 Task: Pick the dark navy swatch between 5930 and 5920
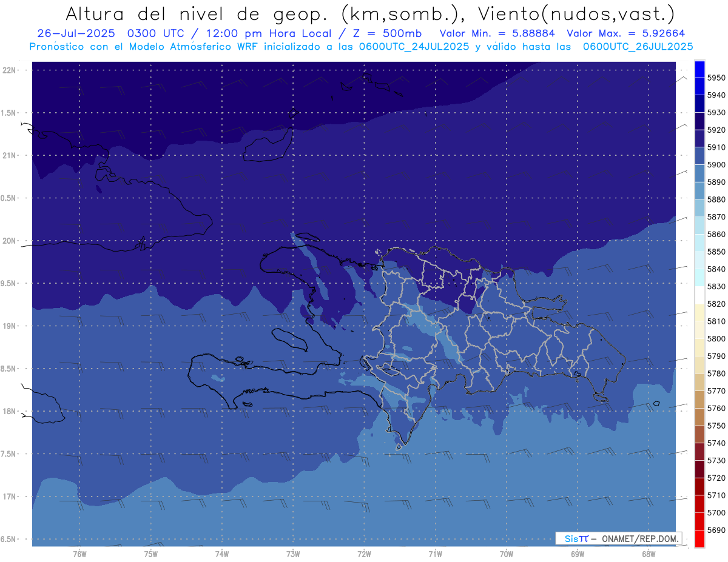699,121
